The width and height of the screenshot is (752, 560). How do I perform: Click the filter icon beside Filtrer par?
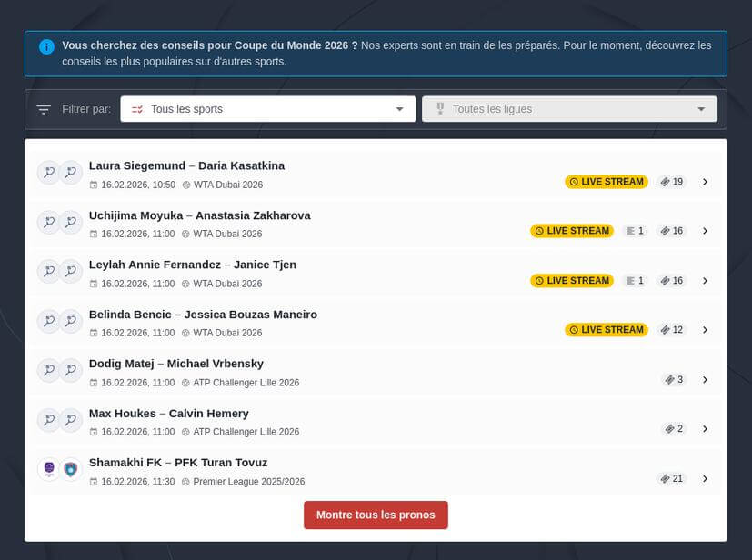pos(44,109)
